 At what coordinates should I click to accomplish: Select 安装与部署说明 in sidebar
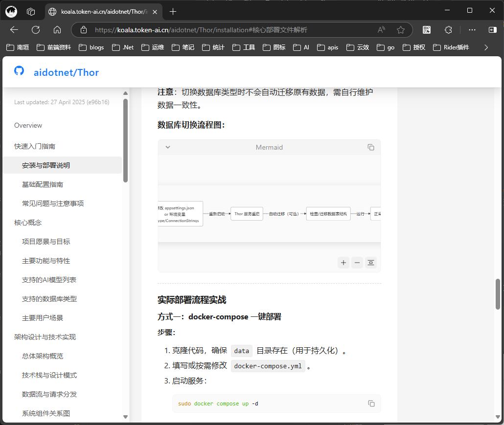pyautogui.click(x=45, y=165)
